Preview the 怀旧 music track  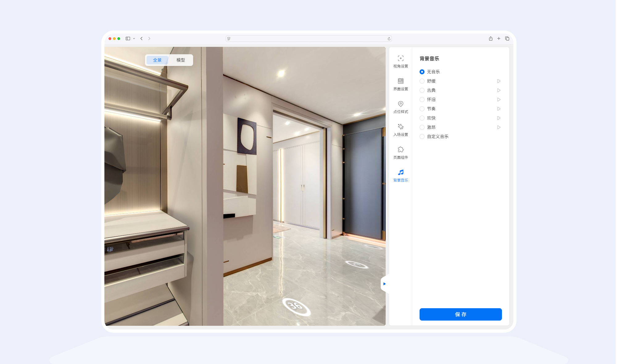499,100
